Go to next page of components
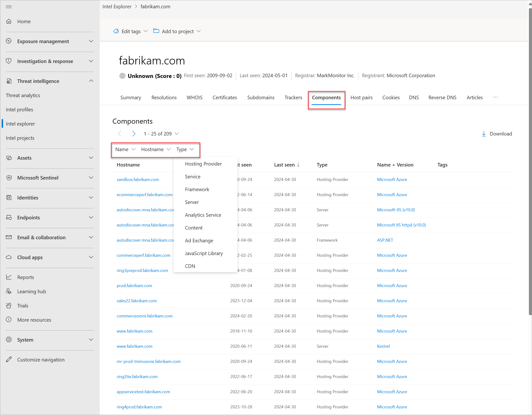532x415 pixels. click(x=134, y=134)
